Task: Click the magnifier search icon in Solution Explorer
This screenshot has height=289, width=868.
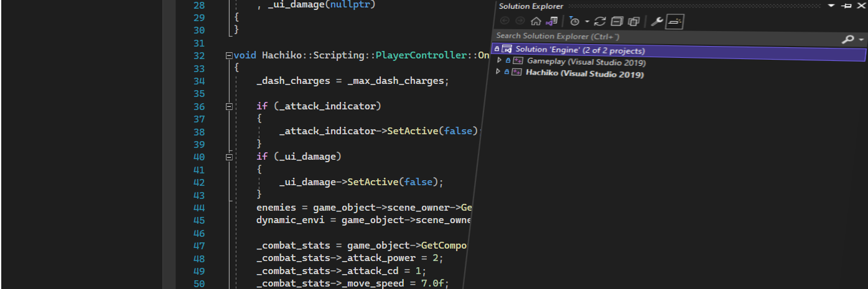Action: (847, 39)
